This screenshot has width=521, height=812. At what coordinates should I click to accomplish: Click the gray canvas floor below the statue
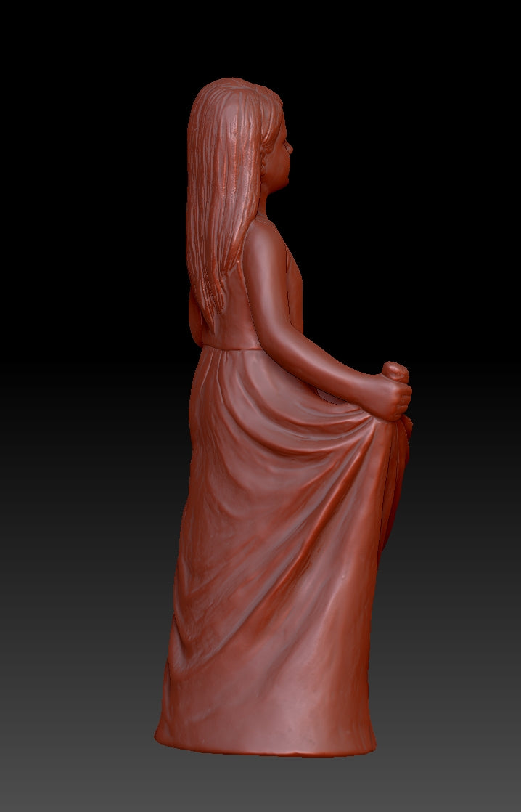pos(261,784)
